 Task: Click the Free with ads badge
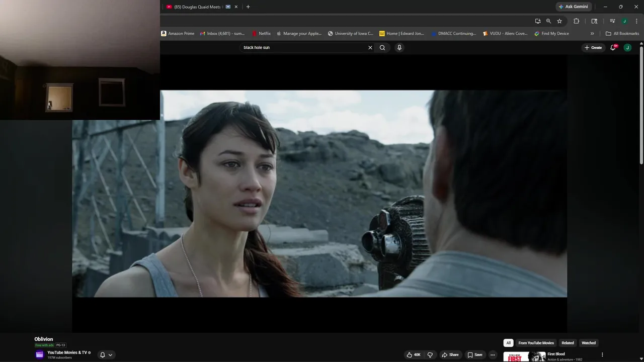pyautogui.click(x=44, y=345)
